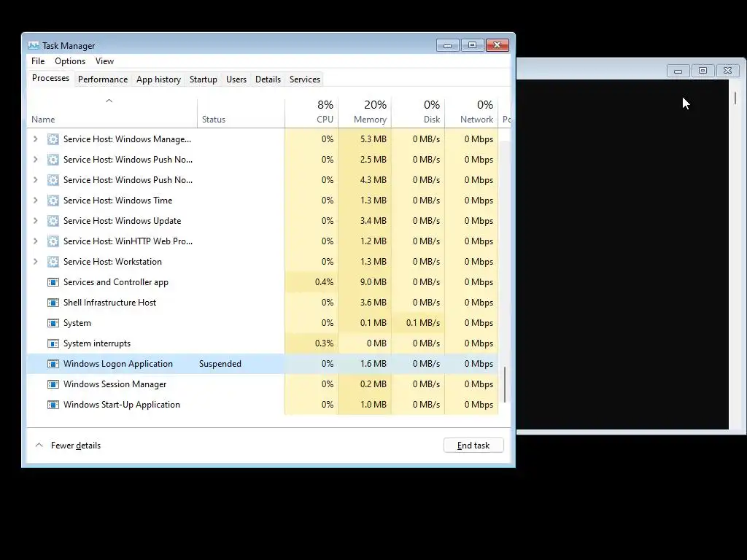Viewport: 747px width, 560px height.
Task: Click the 0.3% CPU value of System interrupts
Action: [324, 343]
